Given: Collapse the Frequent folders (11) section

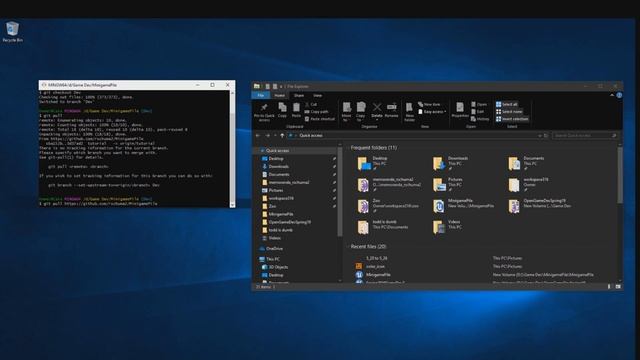Looking at the screenshot, I should (347, 148).
